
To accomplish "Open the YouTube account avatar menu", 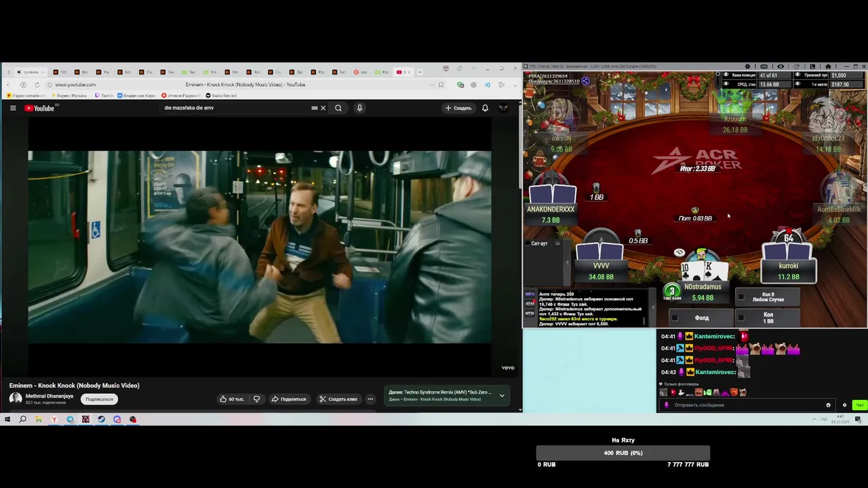I will (503, 108).
